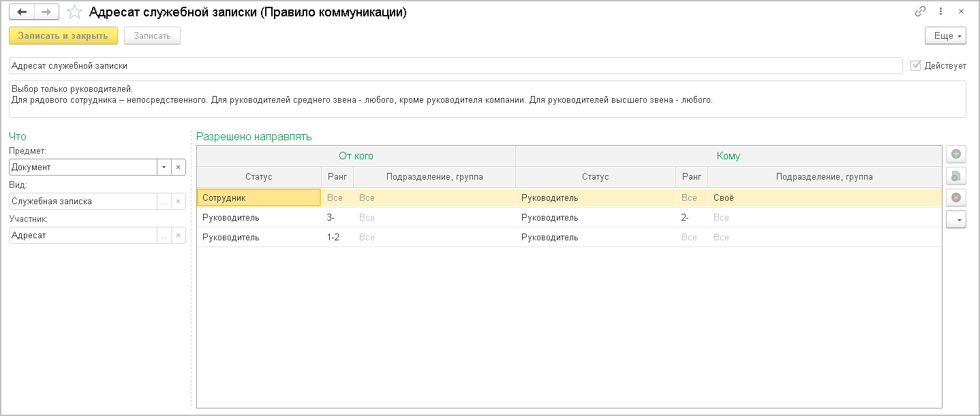
Task: Add form to favorites with star icon
Action: [x=76, y=12]
